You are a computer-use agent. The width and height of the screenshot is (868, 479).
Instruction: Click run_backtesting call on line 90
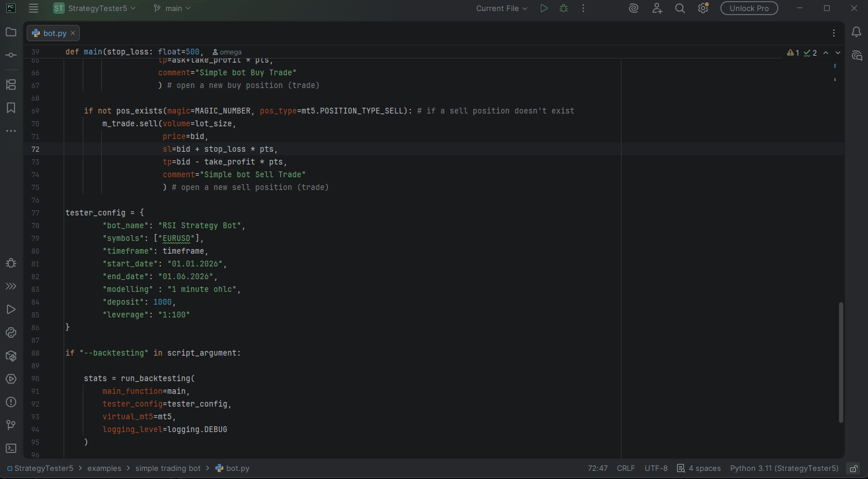click(x=156, y=378)
